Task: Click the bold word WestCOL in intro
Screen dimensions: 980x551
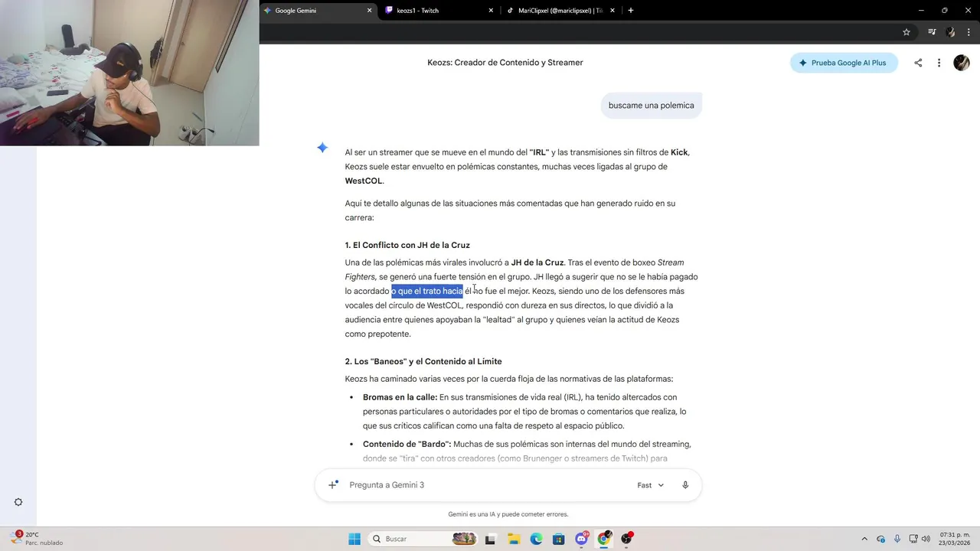Action: [364, 181]
